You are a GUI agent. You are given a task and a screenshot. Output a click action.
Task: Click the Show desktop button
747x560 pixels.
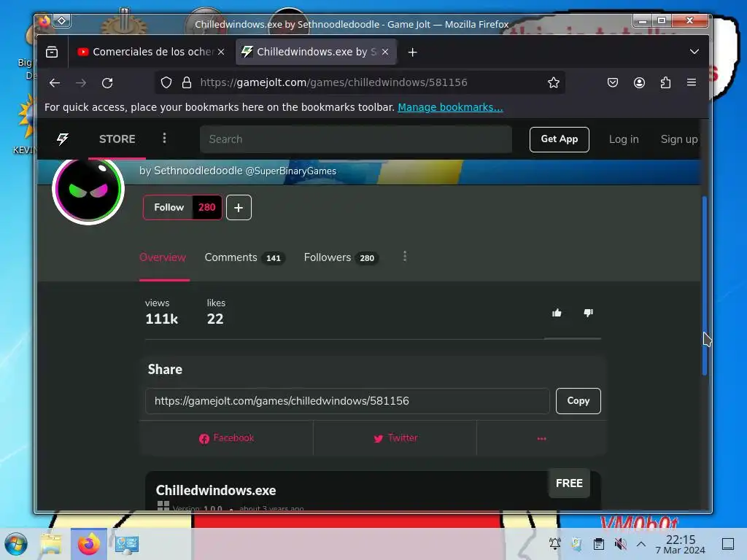728,544
